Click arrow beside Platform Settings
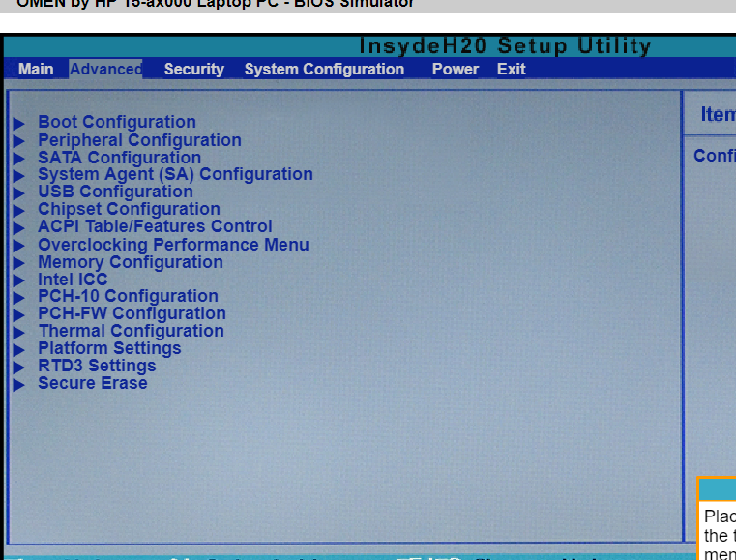Screen dimensions: 736x560 coord(18,350)
